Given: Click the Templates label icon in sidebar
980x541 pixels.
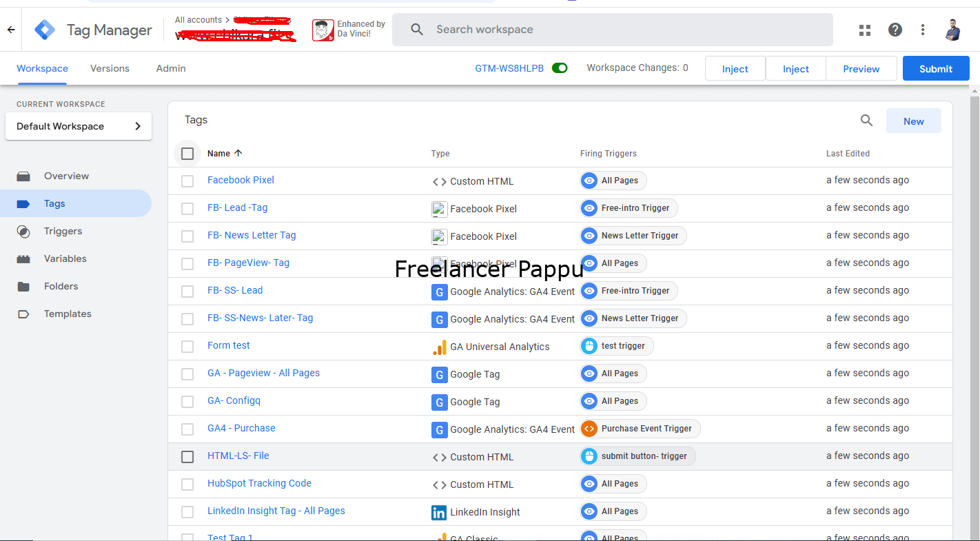Looking at the screenshot, I should [23, 314].
